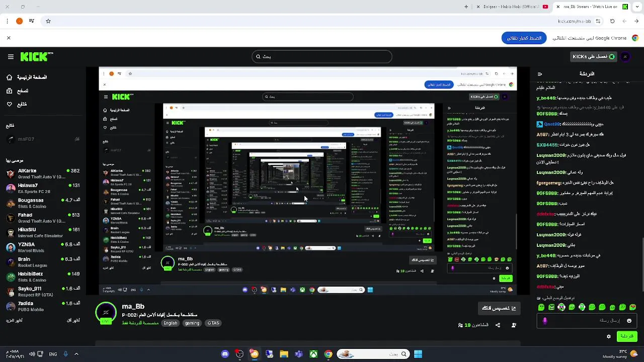Open a new browser tab
Screen dimensions: 644x362
point(466,7)
